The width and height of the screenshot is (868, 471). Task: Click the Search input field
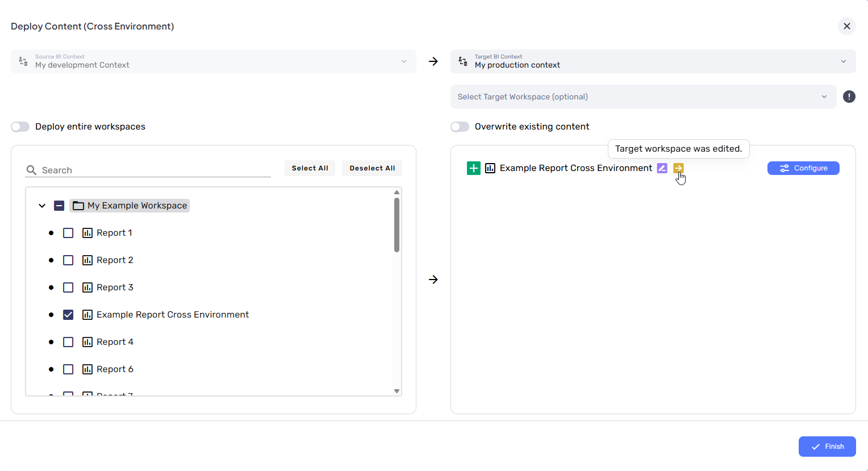point(148,170)
